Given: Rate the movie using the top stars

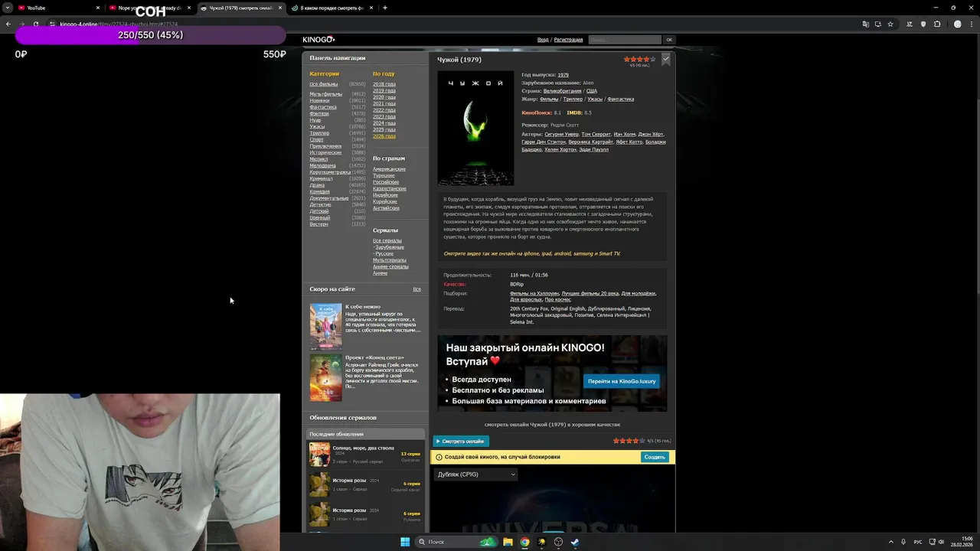Looking at the screenshot, I should [640, 59].
